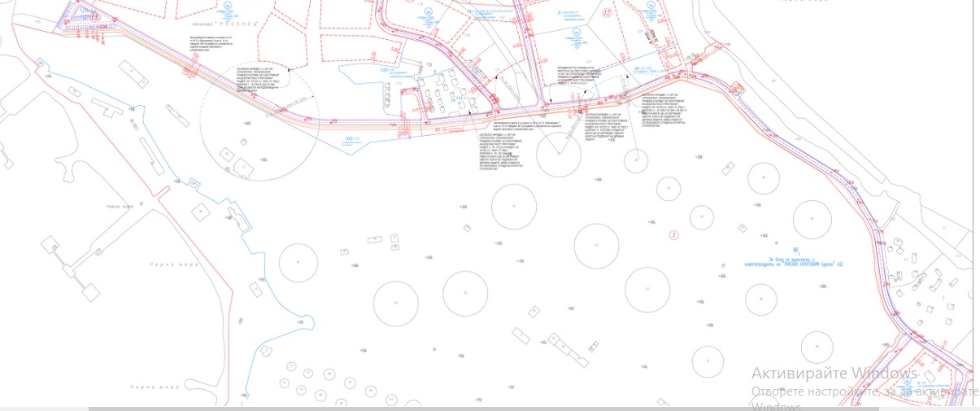Select the red circled number 12
This screenshot has width=980, height=411.
pos(607,13)
